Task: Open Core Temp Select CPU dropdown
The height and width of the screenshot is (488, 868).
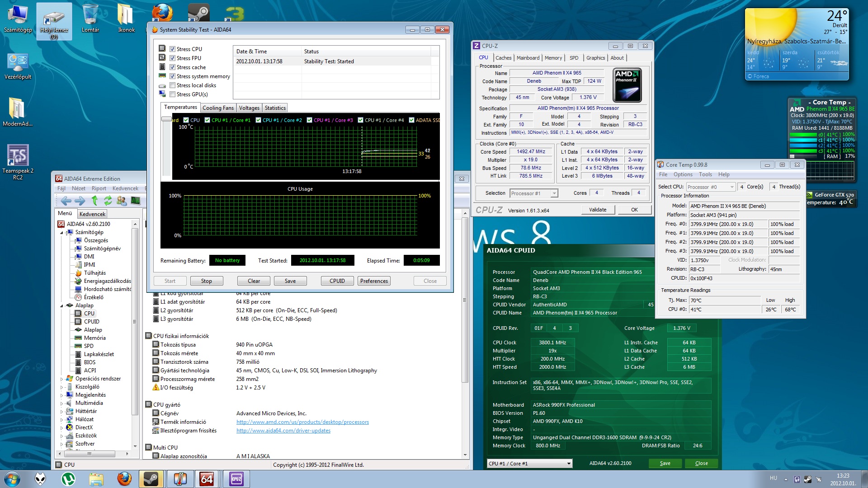Action: [711, 187]
